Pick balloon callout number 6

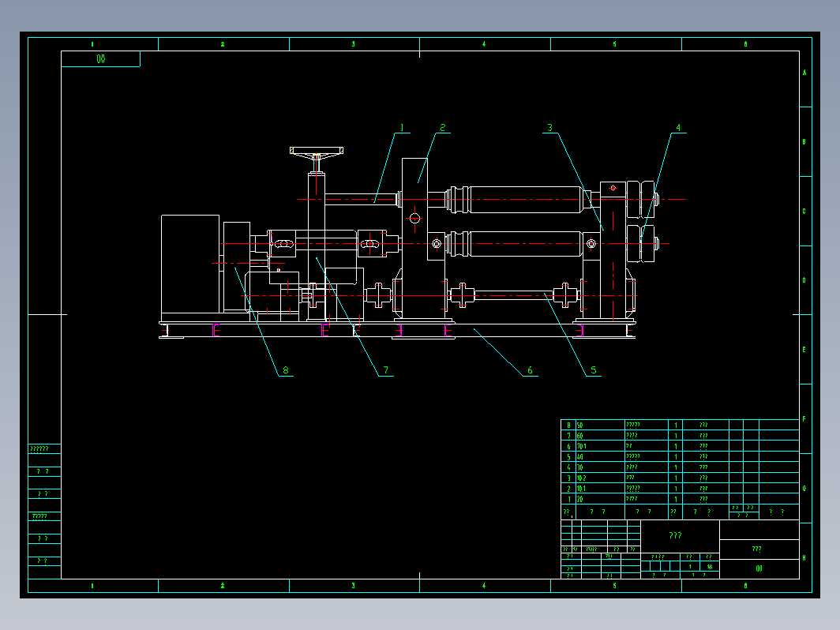pyautogui.click(x=530, y=370)
